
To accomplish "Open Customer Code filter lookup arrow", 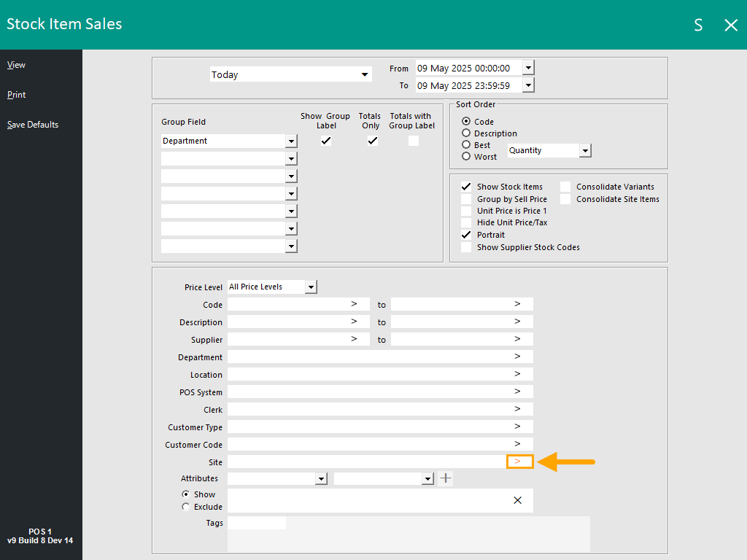I will click(x=517, y=444).
